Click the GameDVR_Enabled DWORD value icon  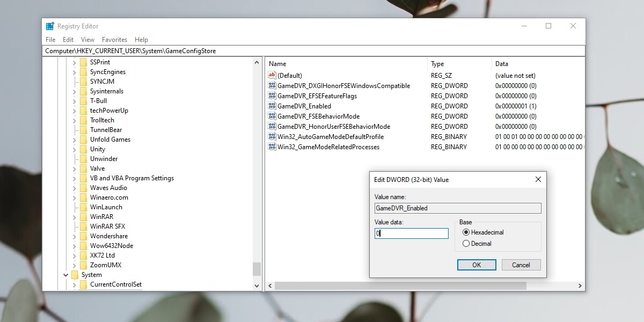click(x=272, y=106)
